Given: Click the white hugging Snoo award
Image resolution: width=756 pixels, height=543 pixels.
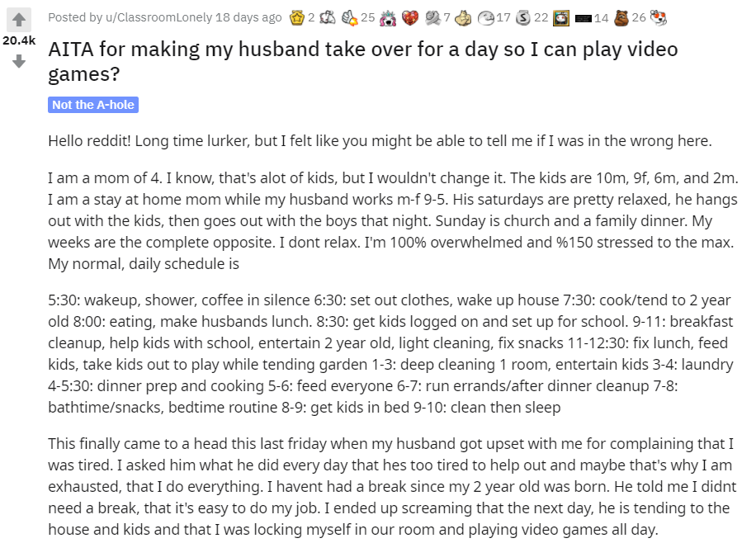Looking at the screenshot, I should [328, 18].
